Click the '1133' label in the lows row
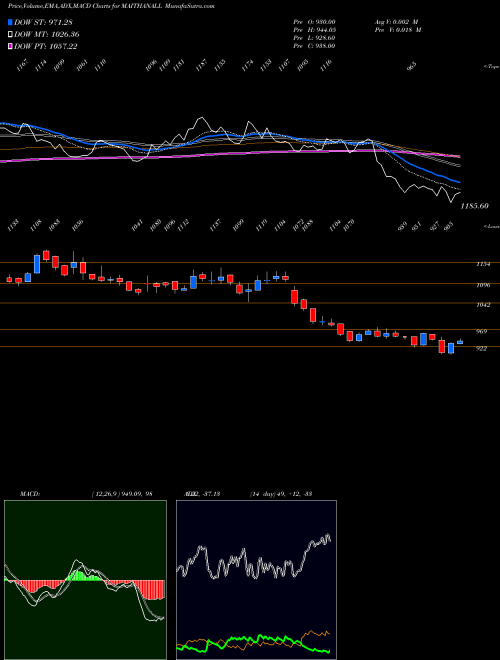This screenshot has width=500, height=660. tap(12, 226)
